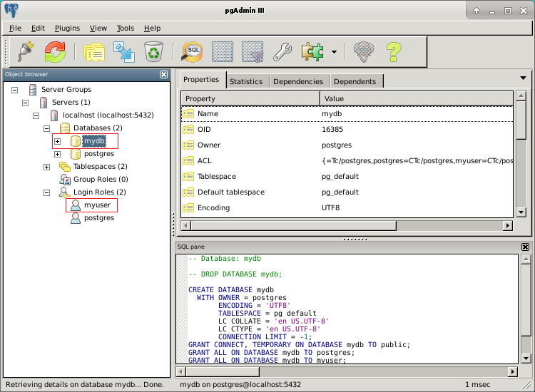Click the View data grid icon

[x=223, y=52]
